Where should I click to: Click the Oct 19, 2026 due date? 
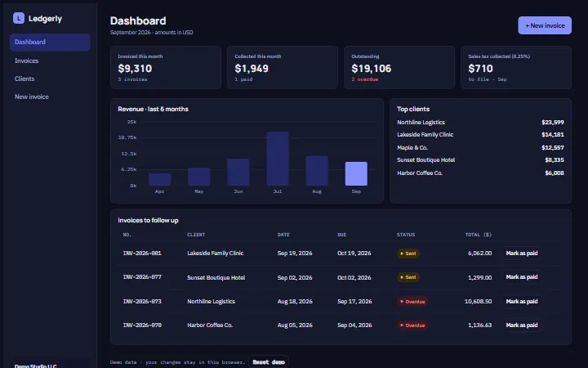(354, 254)
